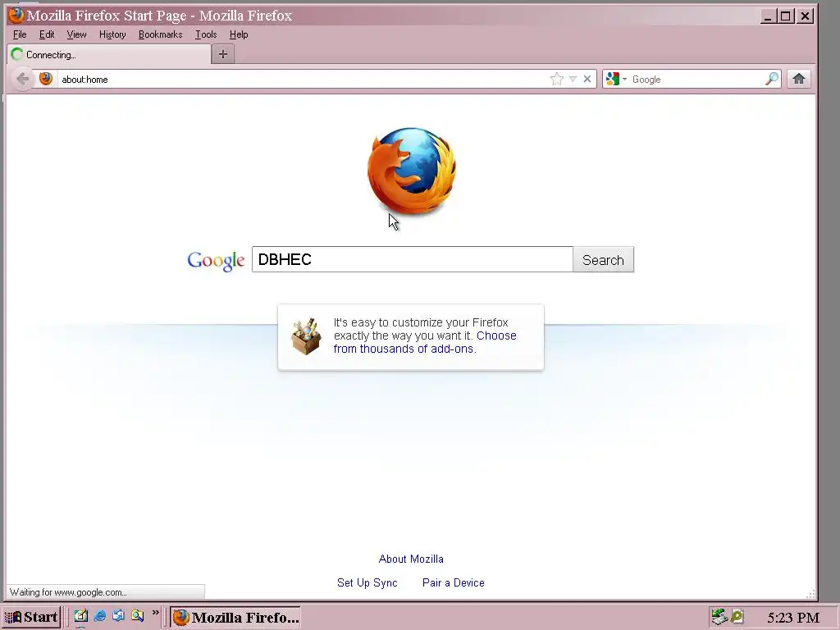Image resolution: width=840 pixels, height=630 pixels.
Task: Click the magnifying glass search icon
Action: point(772,80)
